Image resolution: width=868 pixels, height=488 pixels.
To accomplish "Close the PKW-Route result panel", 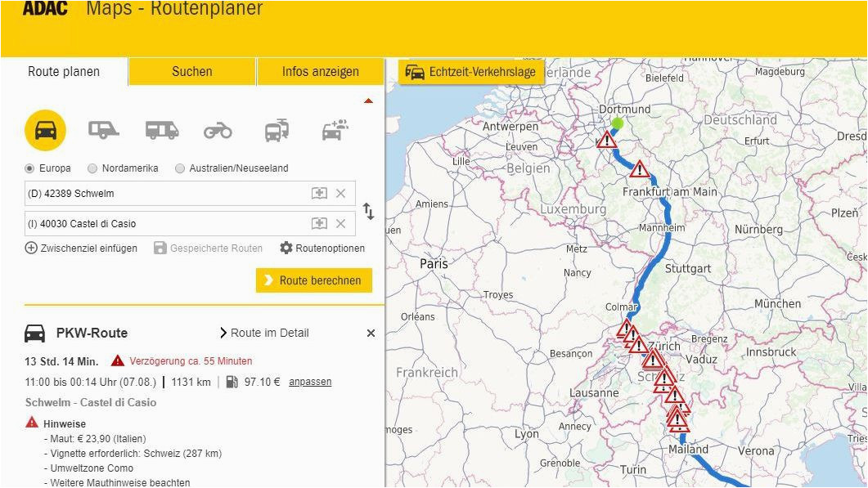I will tap(371, 333).
